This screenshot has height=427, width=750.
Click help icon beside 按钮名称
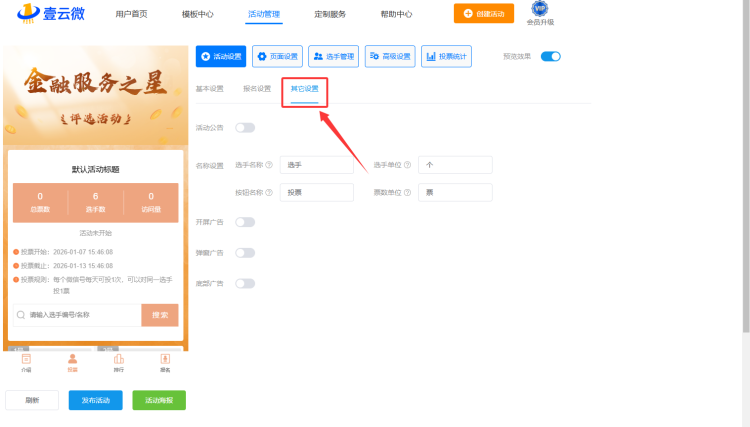[269, 192]
